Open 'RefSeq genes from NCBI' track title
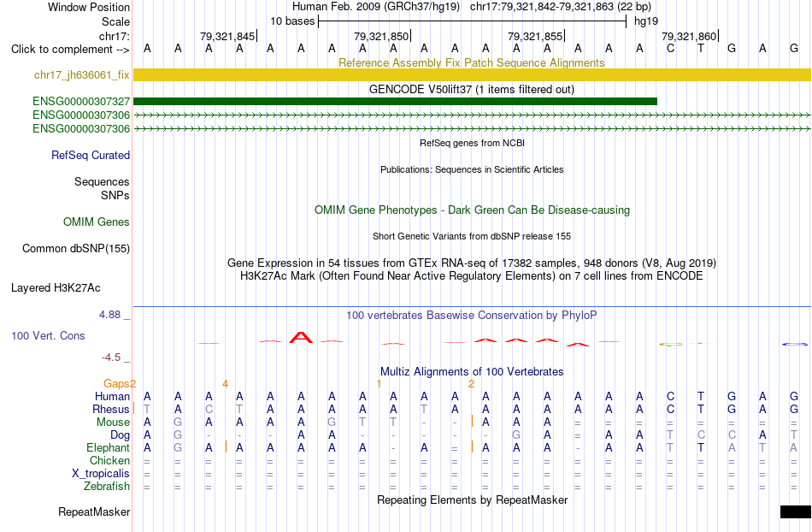This screenshot has height=532, width=812. [472, 143]
